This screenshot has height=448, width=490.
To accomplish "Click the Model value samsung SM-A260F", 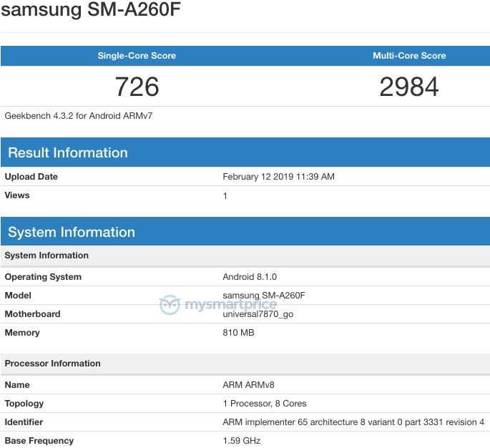I will pyautogui.click(x=264, y=295).
